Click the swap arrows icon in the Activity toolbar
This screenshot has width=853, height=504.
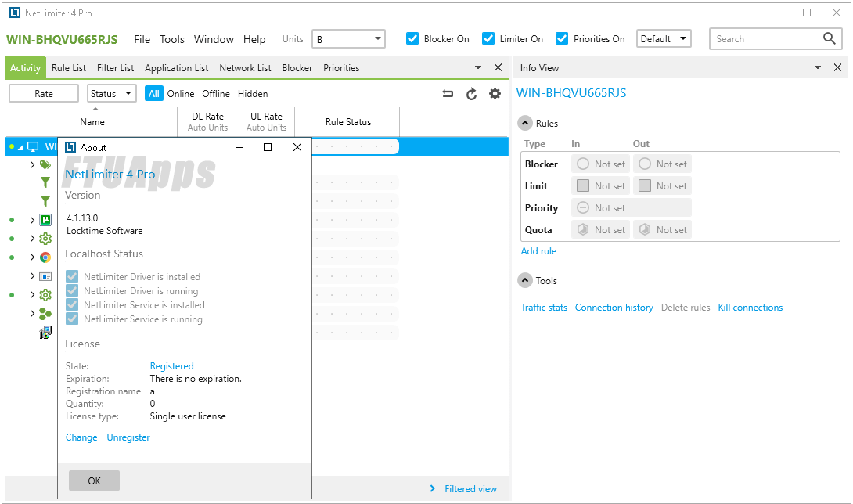(448, 94)
